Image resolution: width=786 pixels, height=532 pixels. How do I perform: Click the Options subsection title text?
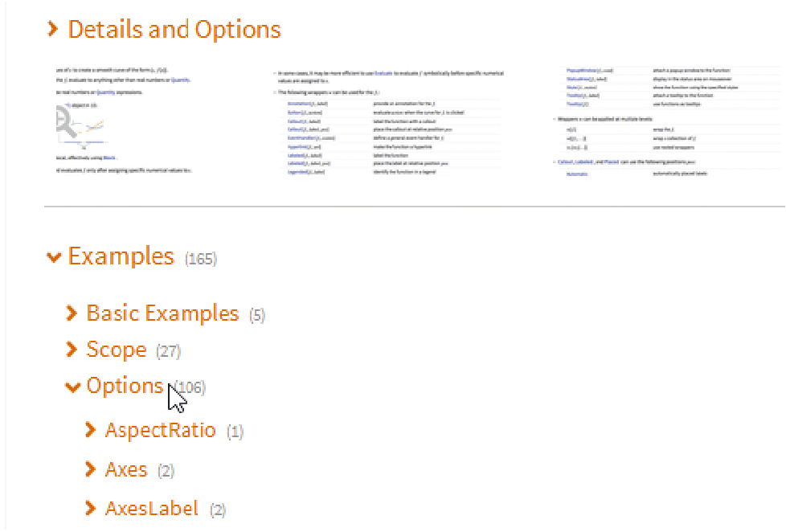125,386
